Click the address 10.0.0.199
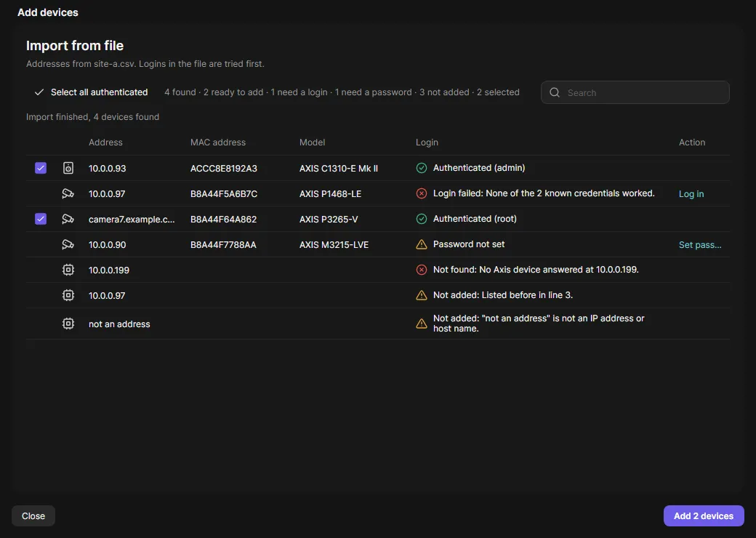Viewport: 756px width, 538px height. point(109,270)
